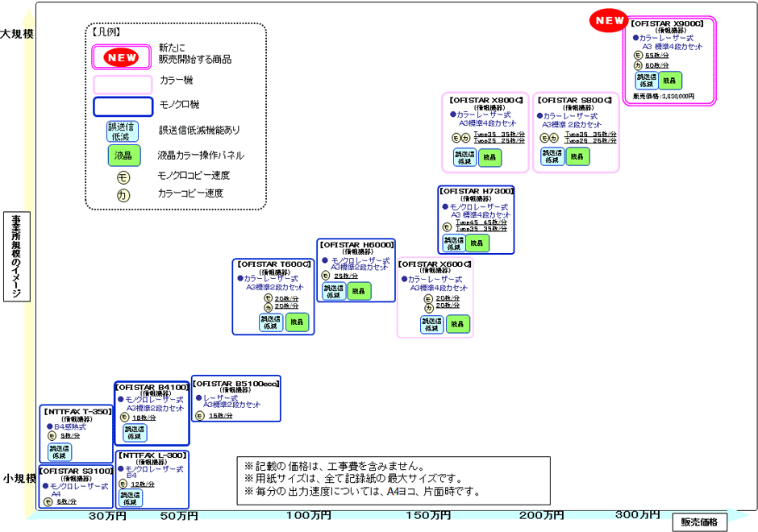Click the blue モノクロ機 swatch in the legend
Screen dimensions: 758x532
click(123, 106)
